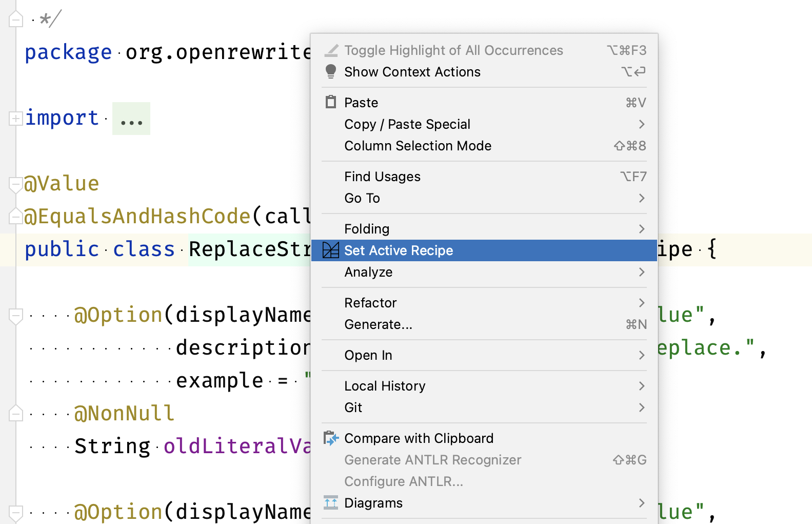Click the Set Active Recipe icon
812x524 pixels.
tap(331, 250)
